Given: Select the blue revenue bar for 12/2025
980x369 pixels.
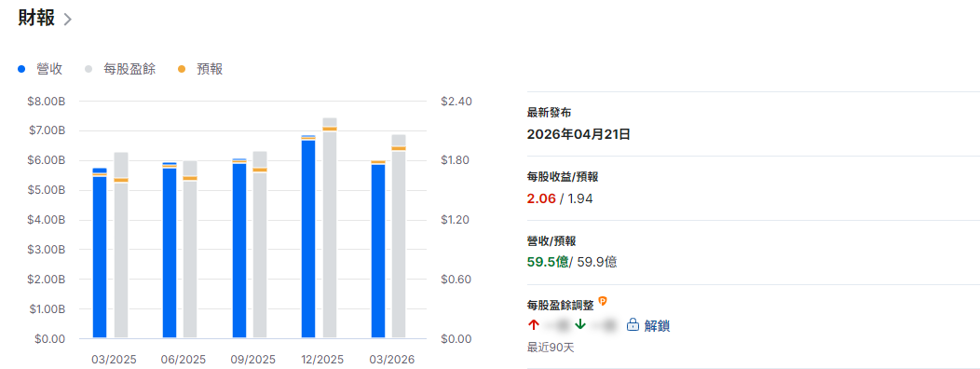Looking at the screenshot, I should pyautogui.click(x=308, y=237).
